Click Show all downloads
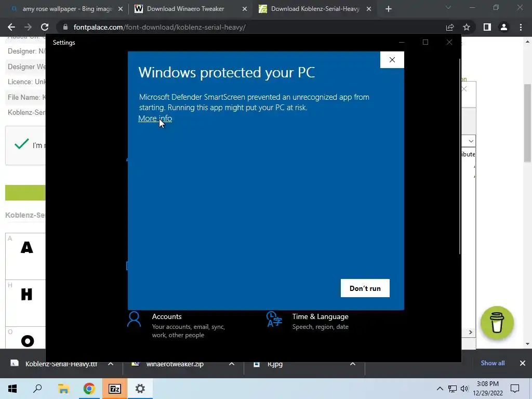The width and height of the screenshot is (532, 399). 493,363
